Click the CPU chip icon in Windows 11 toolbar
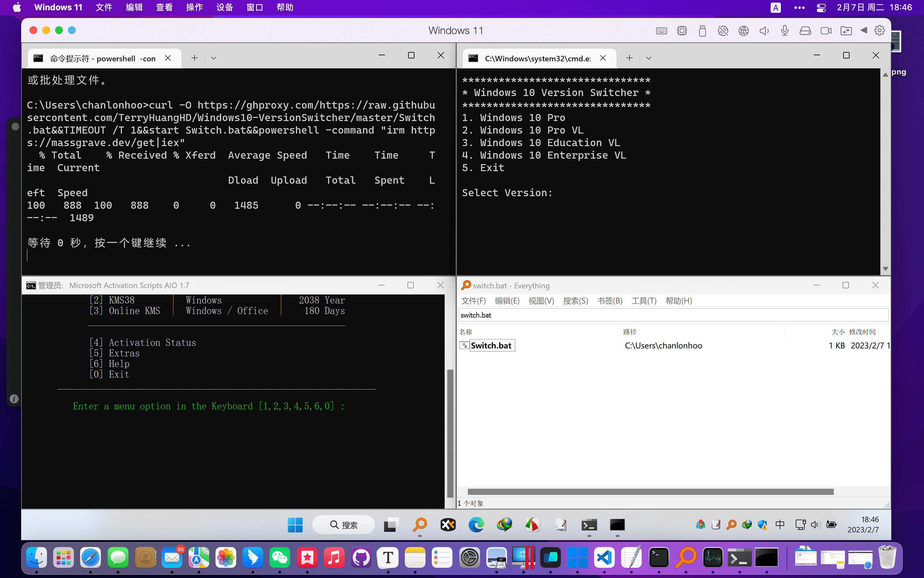The width and height of the screenshot is (924, 578). coord(682,31)
